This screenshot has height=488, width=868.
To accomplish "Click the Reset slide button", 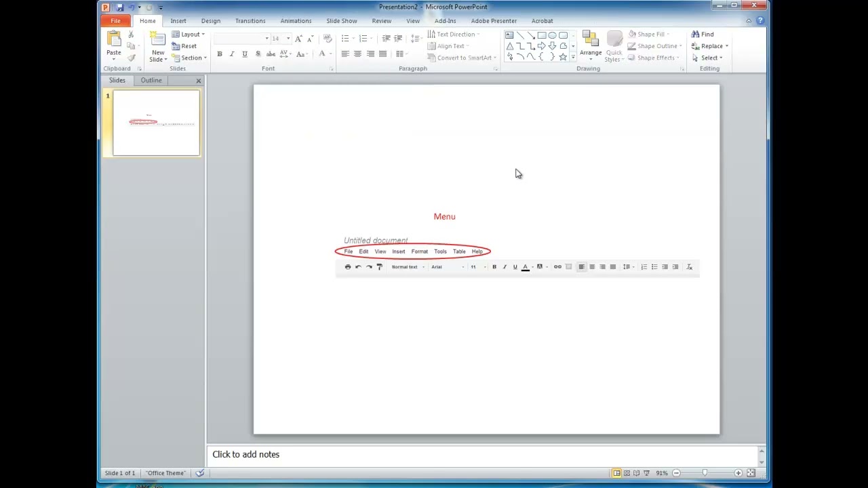I will [x=184, y=46].
